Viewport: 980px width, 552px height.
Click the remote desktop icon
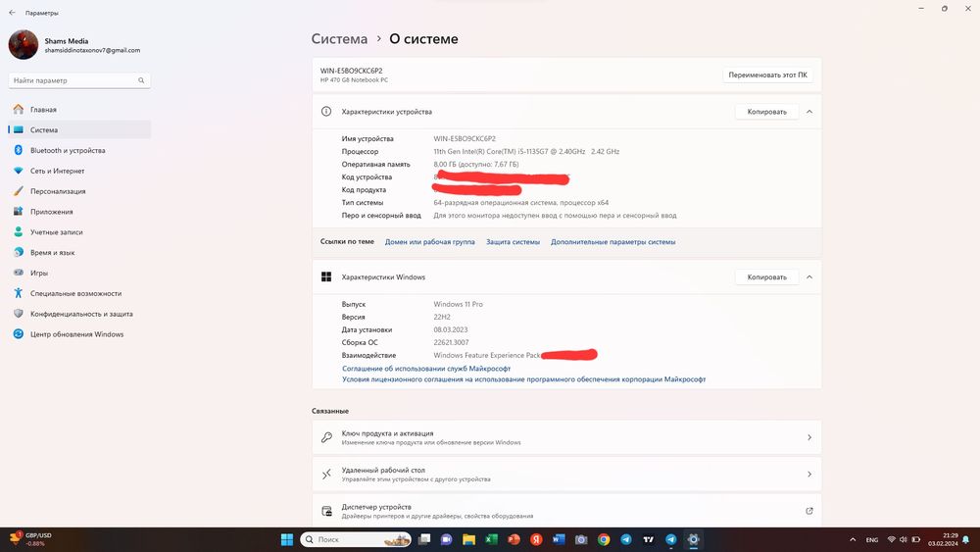326,475
